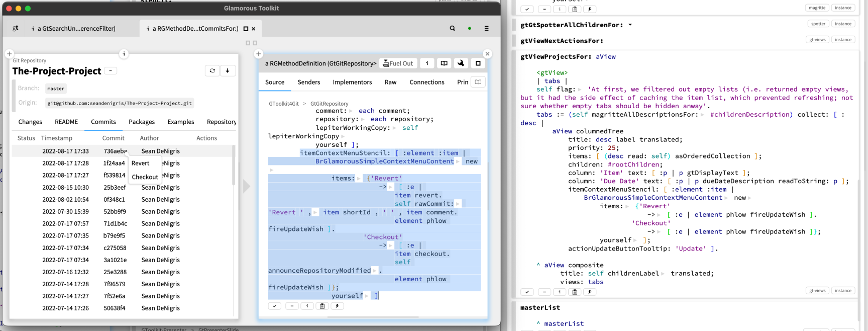Select commit 50638f4 row
Viewport: 868px width, 331px height.
[x=122, y=308]
